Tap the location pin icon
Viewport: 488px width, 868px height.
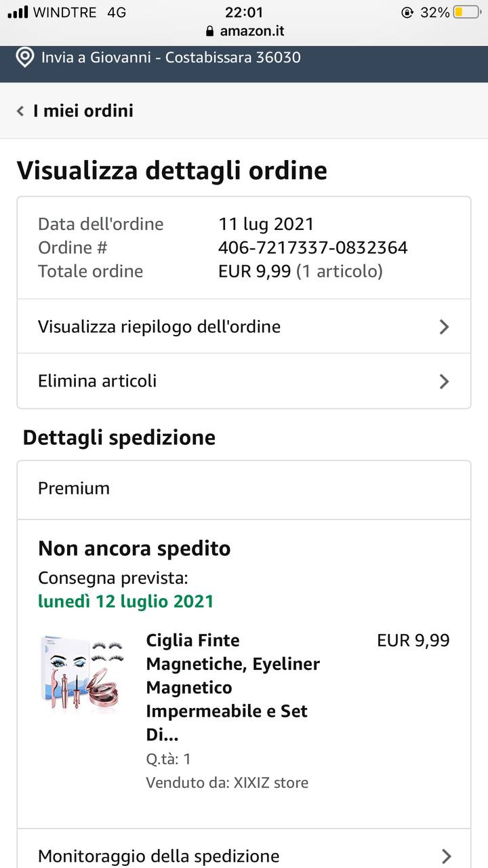pos(25,58)
